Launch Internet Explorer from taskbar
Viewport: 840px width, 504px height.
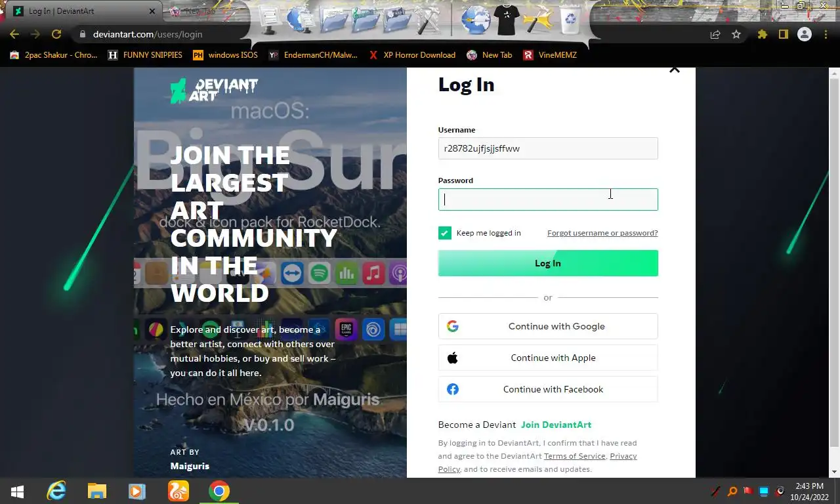point(57,491)
